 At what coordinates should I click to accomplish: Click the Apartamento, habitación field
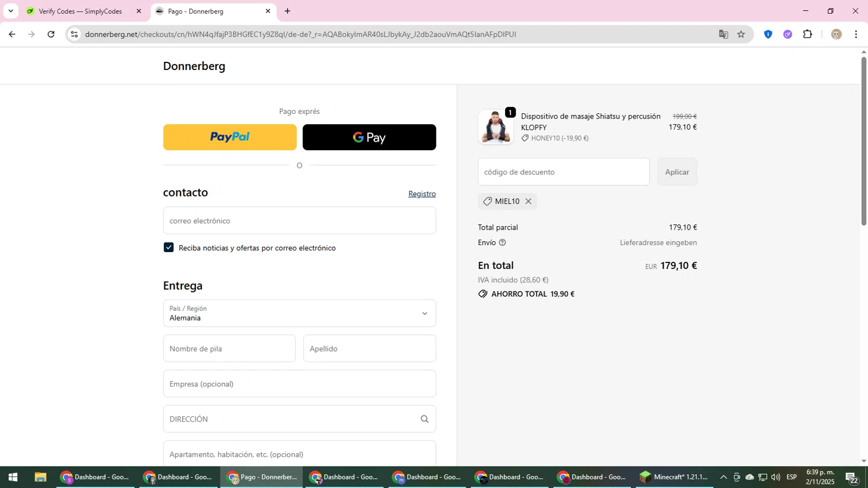coord(299,454)
